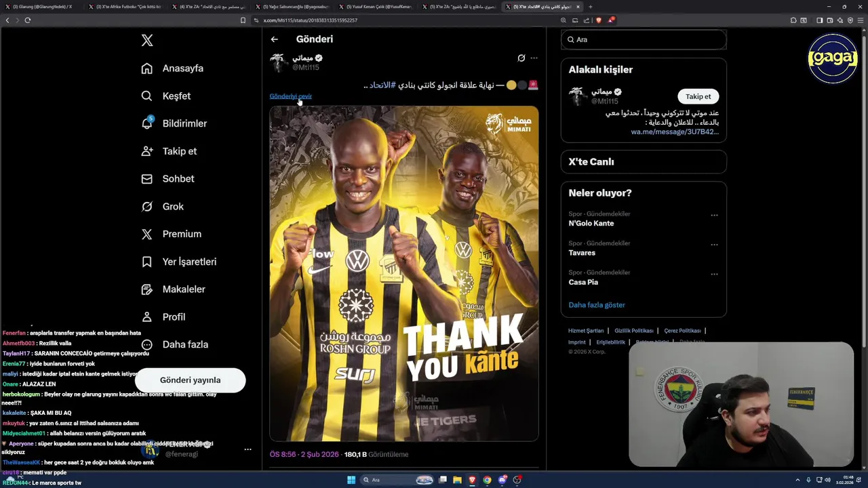This screenshot has height=488, width=868.
Task: Switch to Yağız Sabuncuoğlu tab
Action: coord(293,7)
